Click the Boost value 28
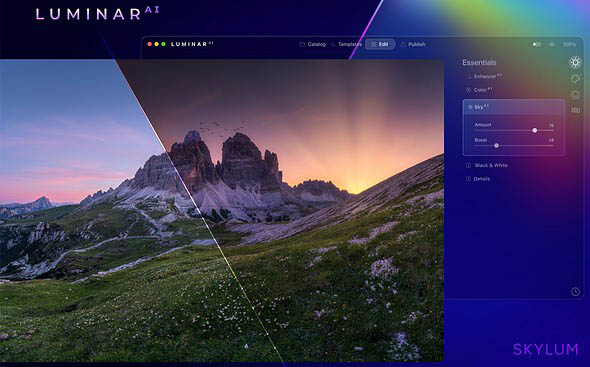 point(551,140)
